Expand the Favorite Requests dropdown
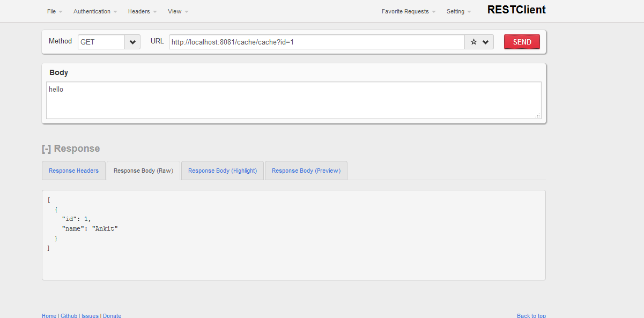Viewport: 644px width, 318px height. tap(408, 11)
